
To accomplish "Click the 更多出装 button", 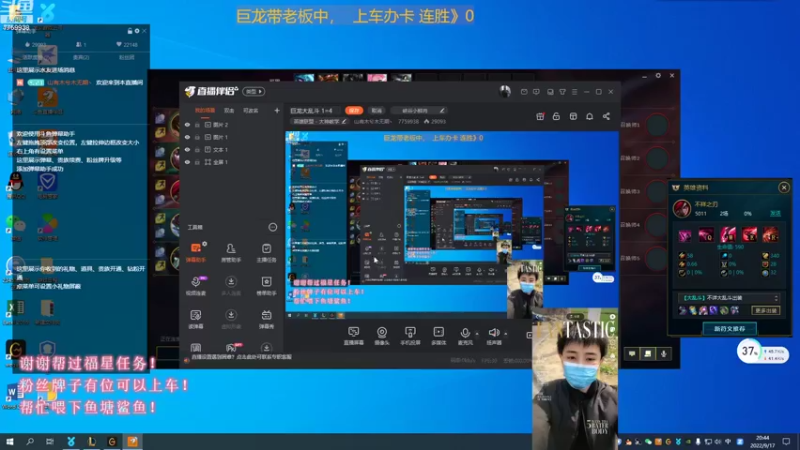I will tap(765, 310).
